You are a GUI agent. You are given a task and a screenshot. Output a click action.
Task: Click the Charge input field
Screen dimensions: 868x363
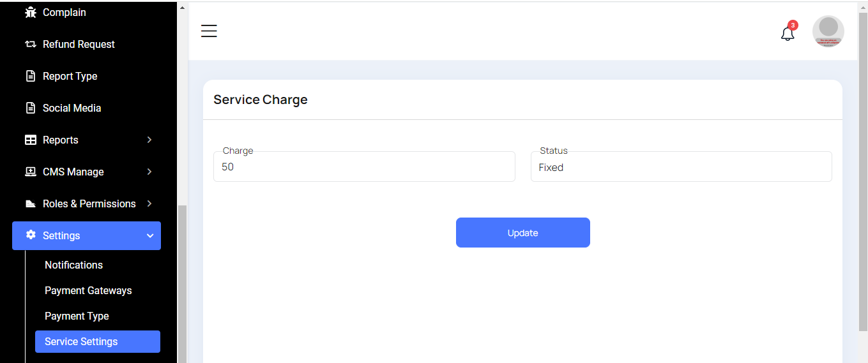point(364,167)
